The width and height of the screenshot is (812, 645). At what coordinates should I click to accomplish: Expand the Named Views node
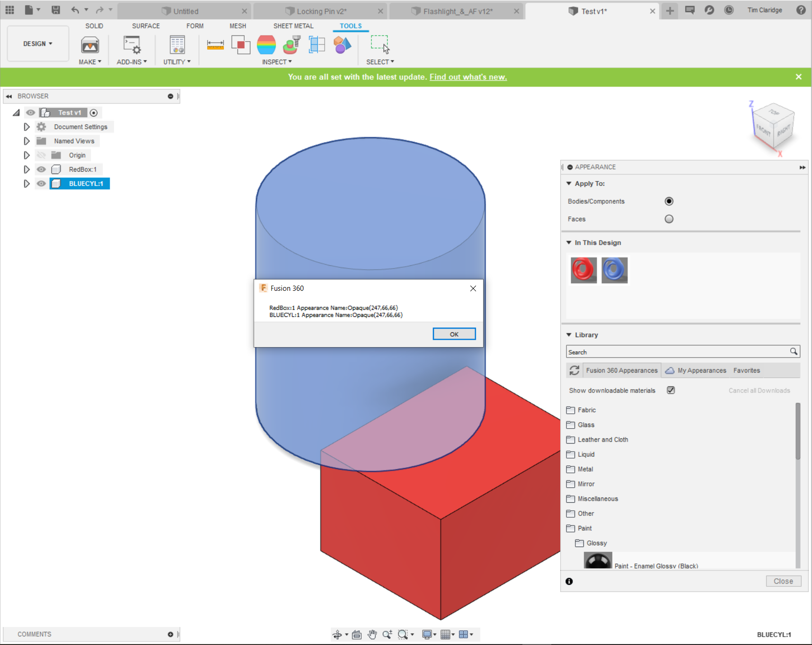coord(26,141)
